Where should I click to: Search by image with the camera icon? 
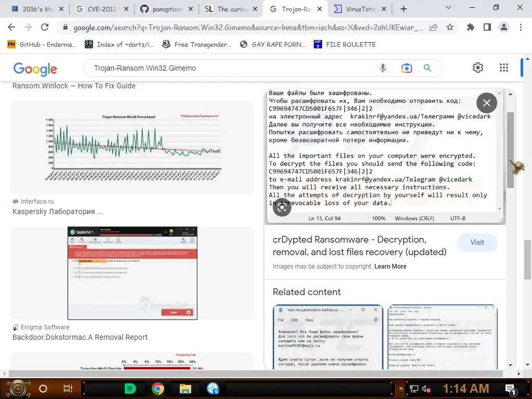coord(406,68)
